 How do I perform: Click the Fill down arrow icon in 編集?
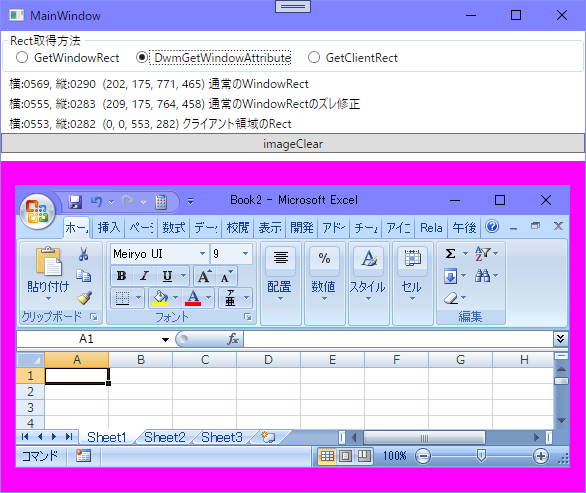(x=451, y=276)
